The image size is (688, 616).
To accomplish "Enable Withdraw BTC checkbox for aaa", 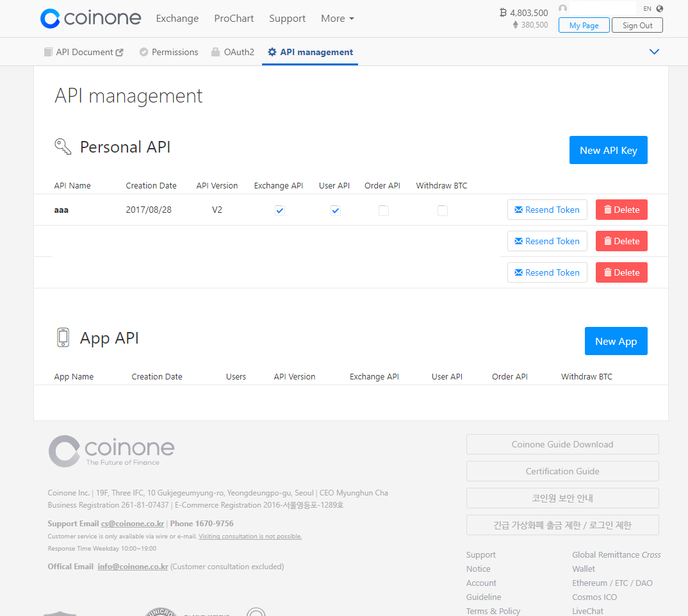I will (x=443, y=210).
